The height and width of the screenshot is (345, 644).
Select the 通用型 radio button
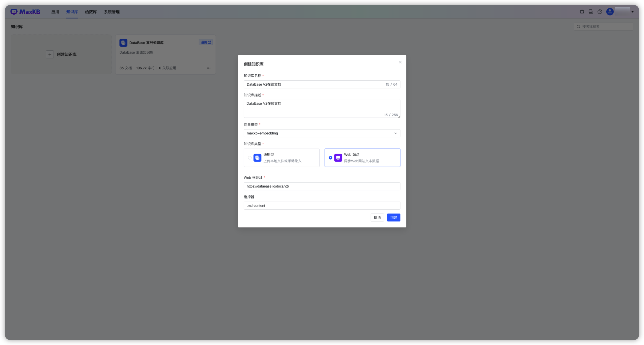(x=250, y=157)
